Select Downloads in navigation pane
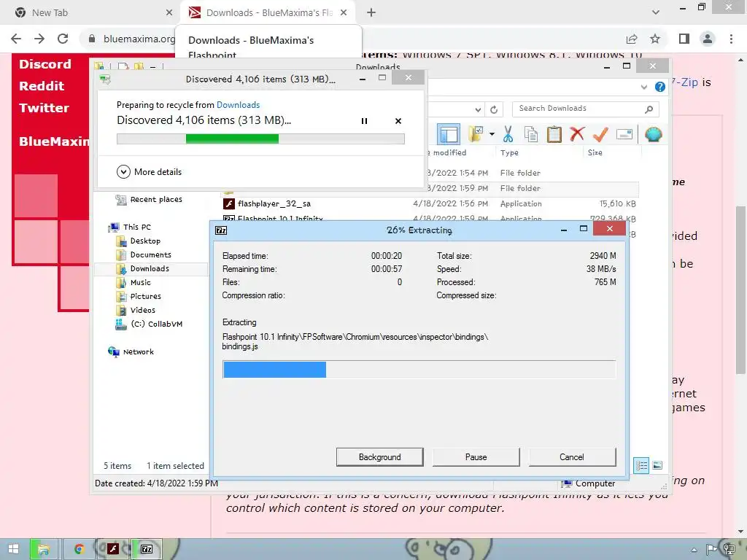747x560 pixels. tap(142, 268)
